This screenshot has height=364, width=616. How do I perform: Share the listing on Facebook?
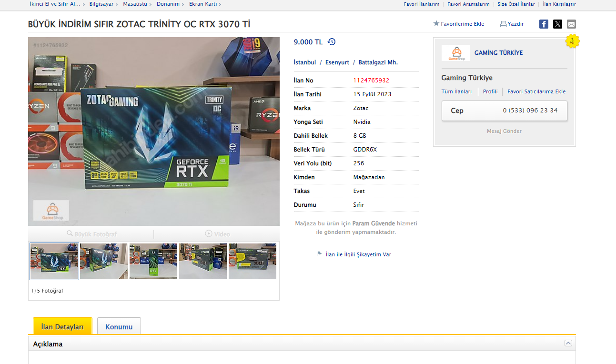point(544,24)
